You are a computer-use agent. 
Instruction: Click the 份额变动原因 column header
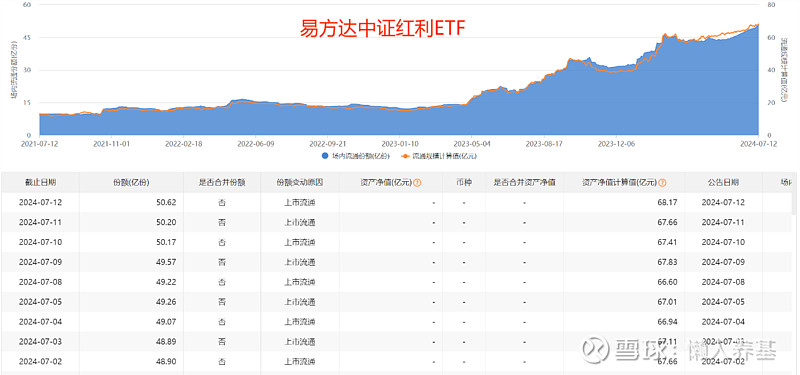(300, 183)
